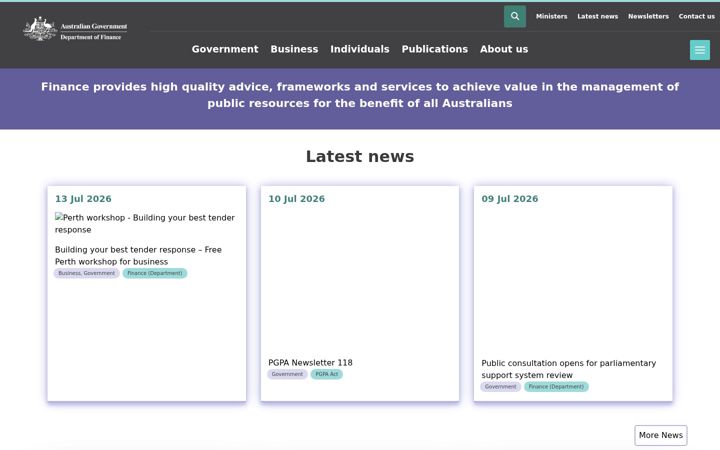This screenshot has width=720, height=450.
Task: Open the About us menu
Action: [504, 49]
